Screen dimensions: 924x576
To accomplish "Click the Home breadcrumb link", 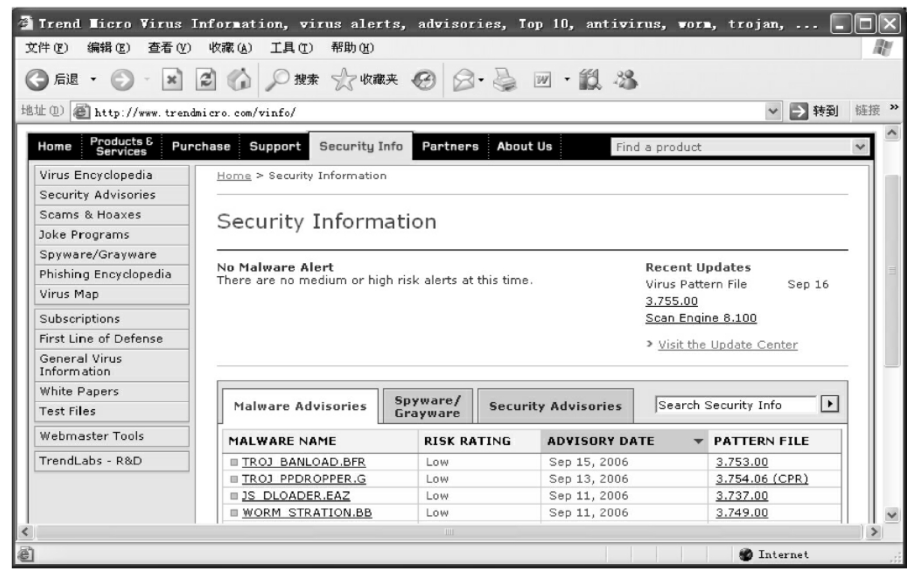I will 234,175.
